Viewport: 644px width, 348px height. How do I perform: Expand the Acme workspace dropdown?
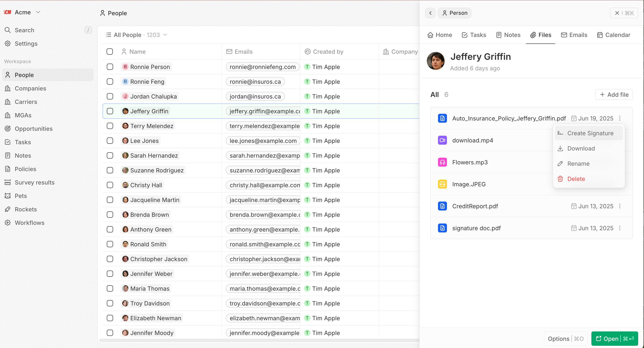point(38,12)
